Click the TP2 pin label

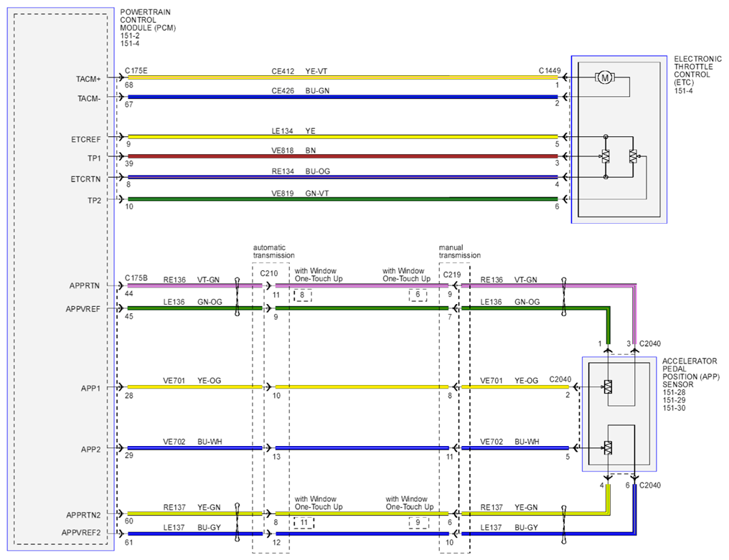pyautogui.click(x=94, y=201)
